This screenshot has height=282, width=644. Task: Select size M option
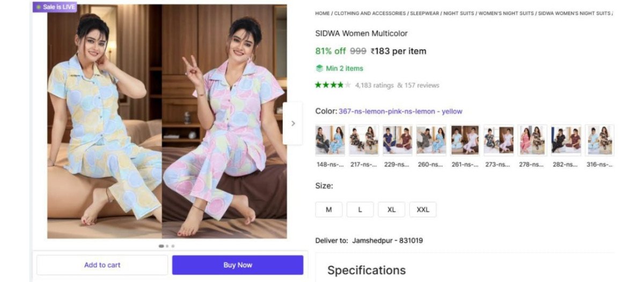[328, 209]
